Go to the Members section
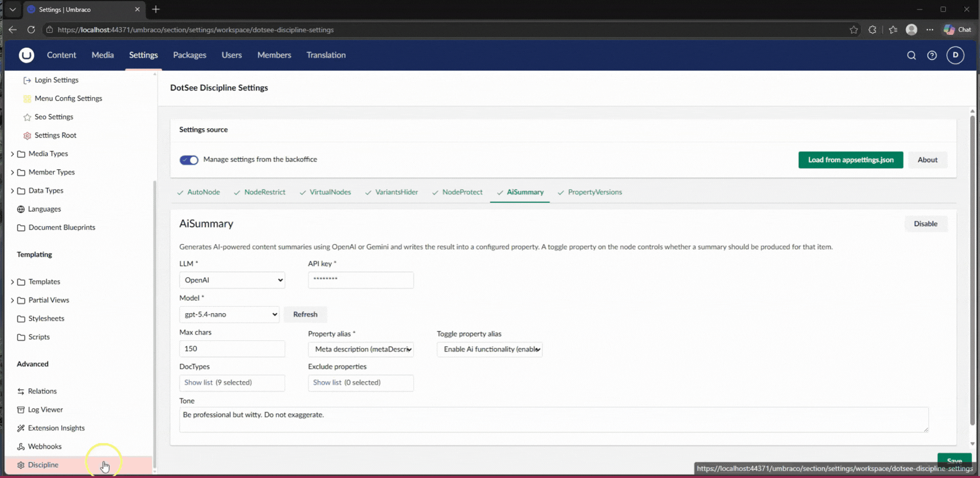 click(274, 55)
